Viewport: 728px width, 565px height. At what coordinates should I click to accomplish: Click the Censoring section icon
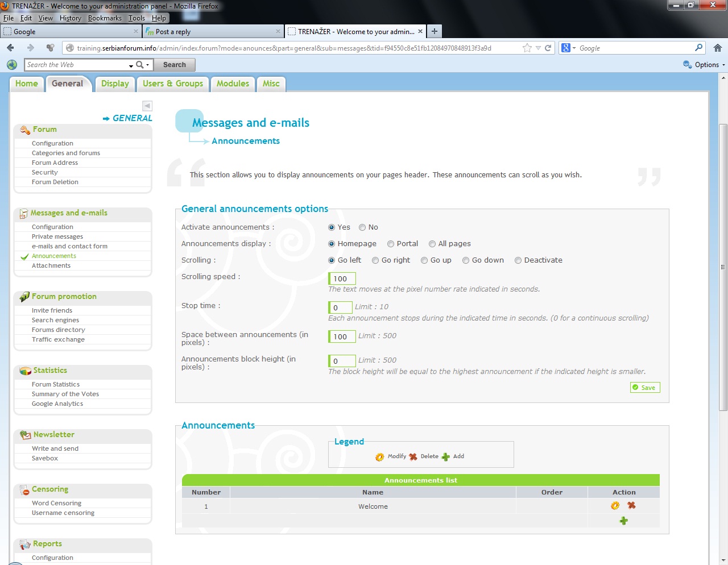click(x=24, y=489)
